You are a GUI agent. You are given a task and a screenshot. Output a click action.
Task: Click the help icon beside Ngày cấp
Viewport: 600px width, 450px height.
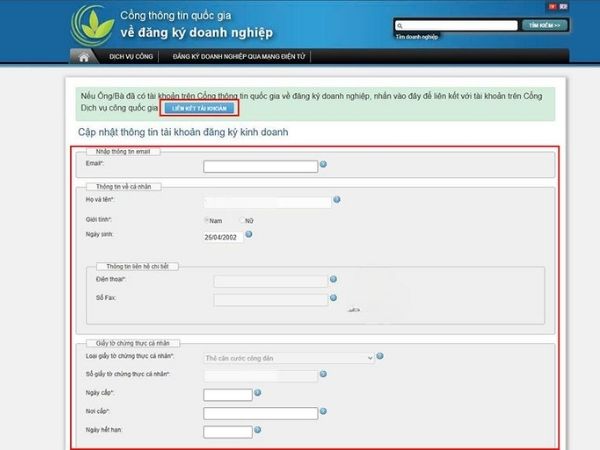click(258, 393)
